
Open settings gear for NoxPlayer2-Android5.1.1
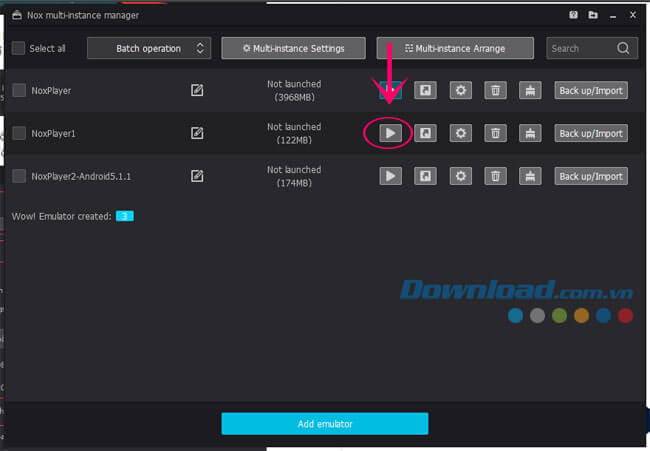coord(461,176)
